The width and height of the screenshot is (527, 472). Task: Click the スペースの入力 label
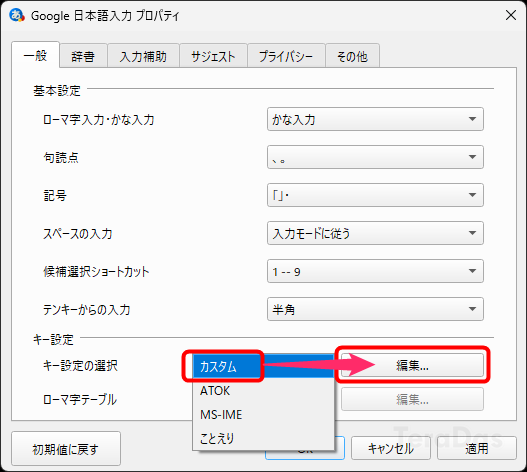[x=78, y=233]
